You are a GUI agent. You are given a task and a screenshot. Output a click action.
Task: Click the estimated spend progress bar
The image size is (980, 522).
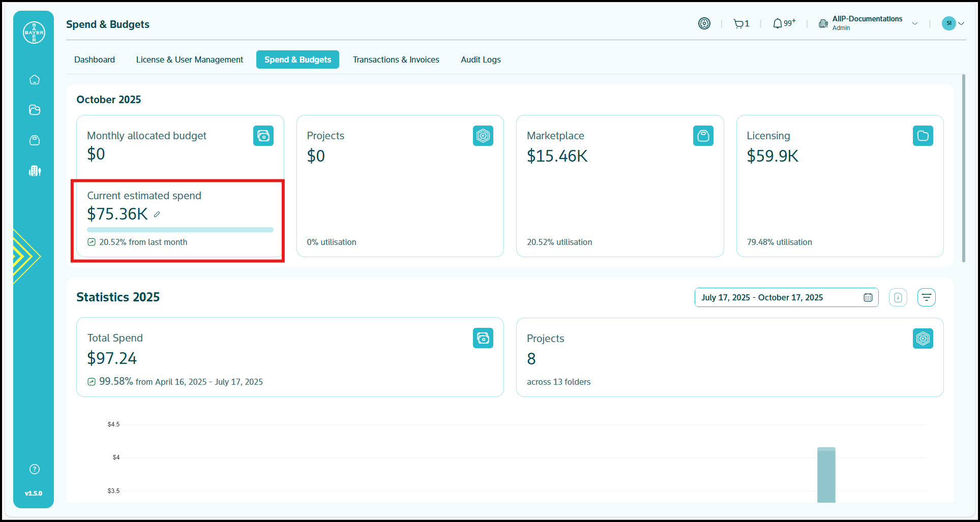pos(180,230)
